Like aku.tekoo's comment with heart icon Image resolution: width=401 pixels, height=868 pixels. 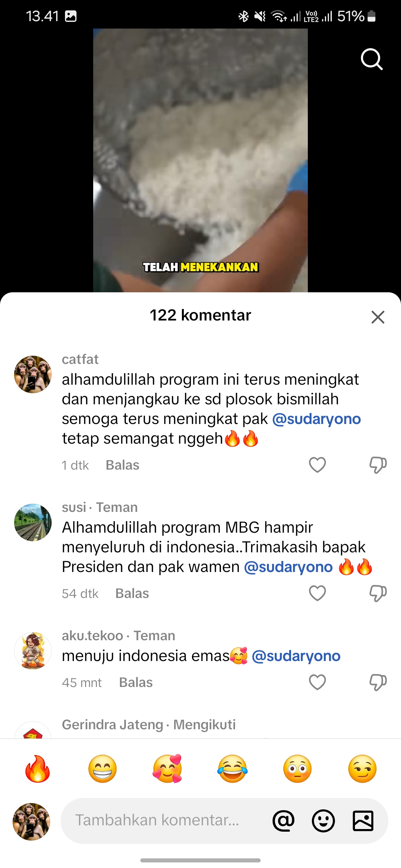tap(317, 682)
